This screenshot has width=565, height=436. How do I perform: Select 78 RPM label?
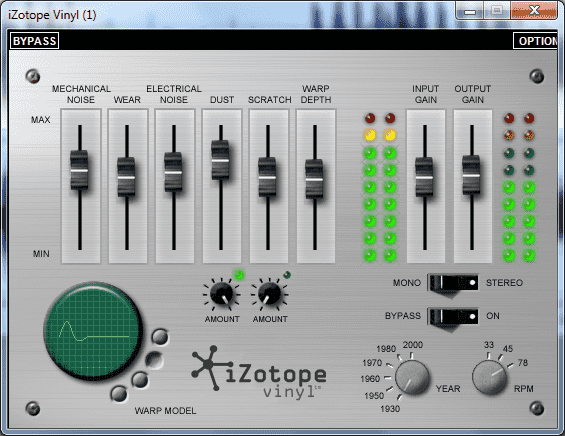[x=523, y=363]
